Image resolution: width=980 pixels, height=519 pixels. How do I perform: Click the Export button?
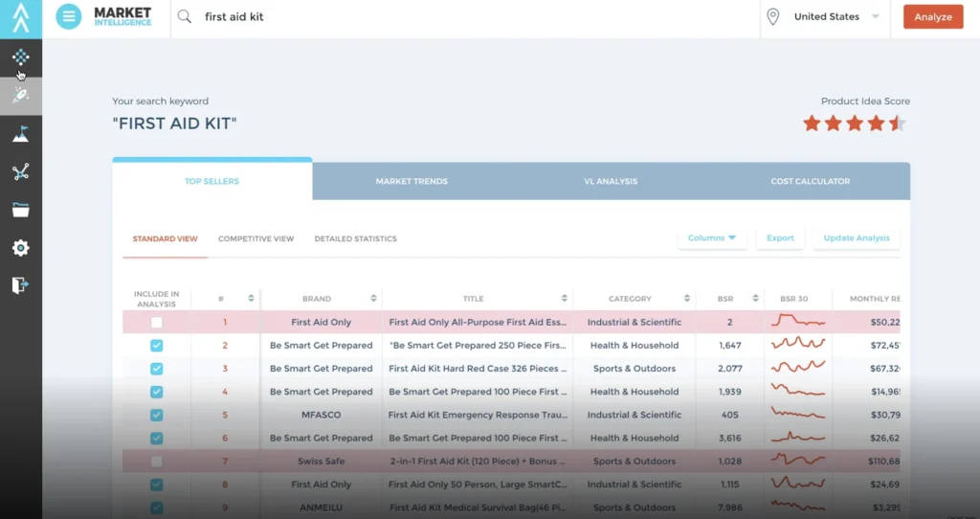point(780,238)
